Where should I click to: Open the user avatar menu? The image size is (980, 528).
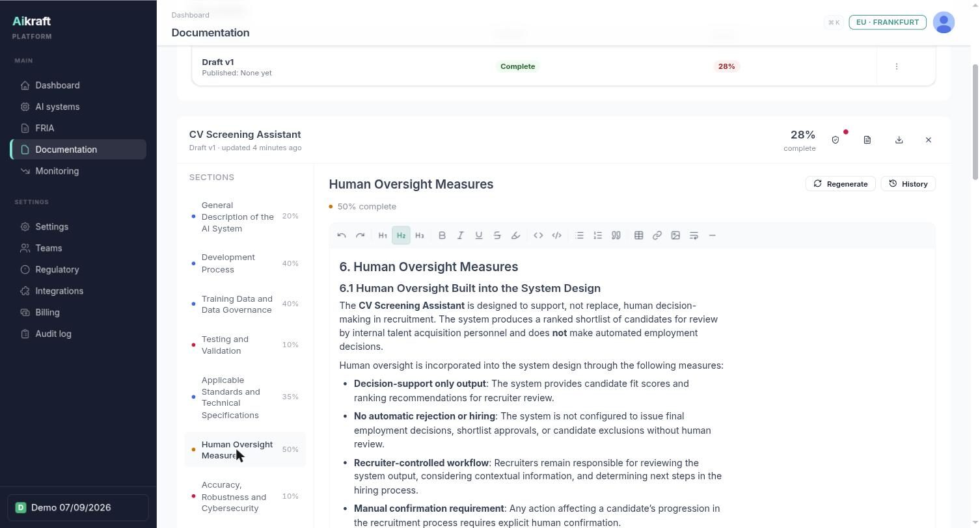944,22
